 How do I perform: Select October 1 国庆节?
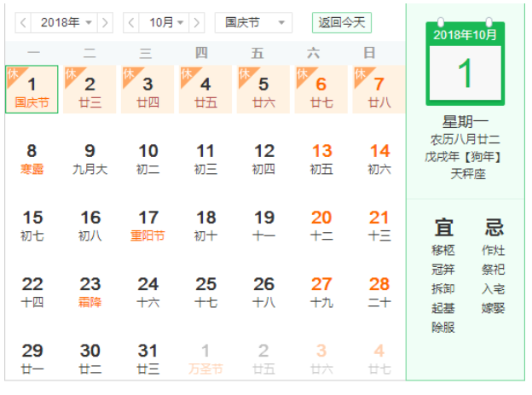click(32, 90)
